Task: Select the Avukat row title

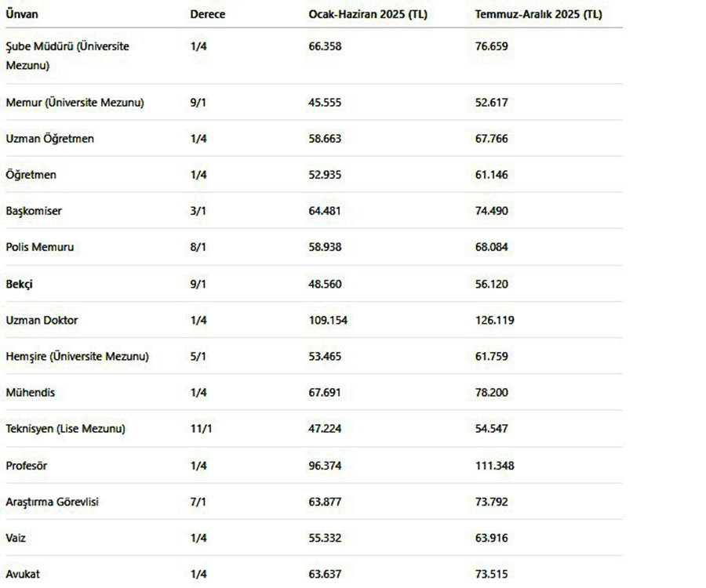Action: click(23, 574)
